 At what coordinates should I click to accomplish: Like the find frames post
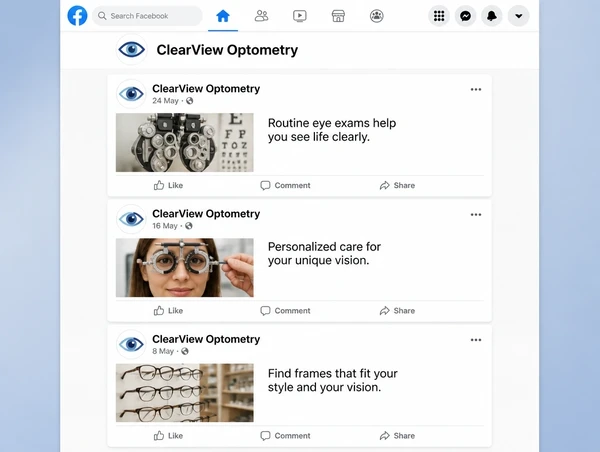(x=168, y=436)
